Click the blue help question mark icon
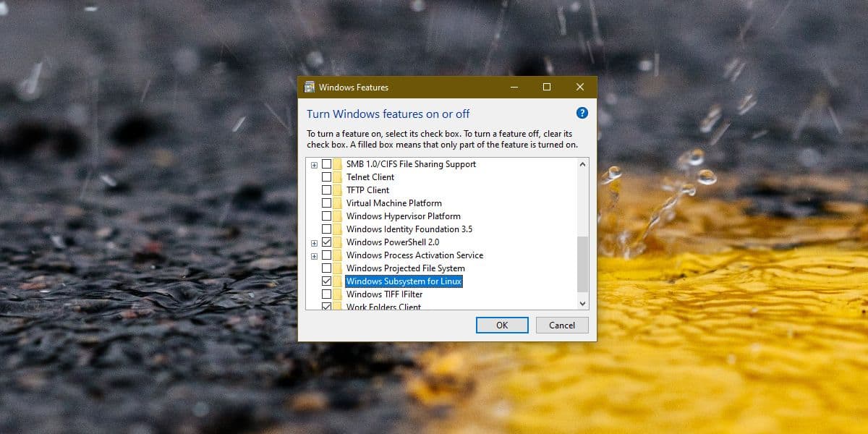The image size is (868, 434). click(x=582, y=113)
